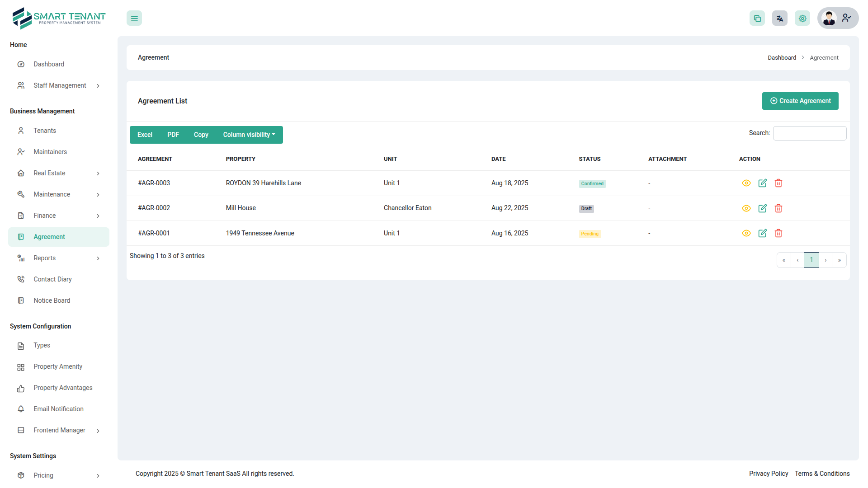This screenshot has width=868, height=488.
Task: Create a new agreement
Action: click(800, 101)
